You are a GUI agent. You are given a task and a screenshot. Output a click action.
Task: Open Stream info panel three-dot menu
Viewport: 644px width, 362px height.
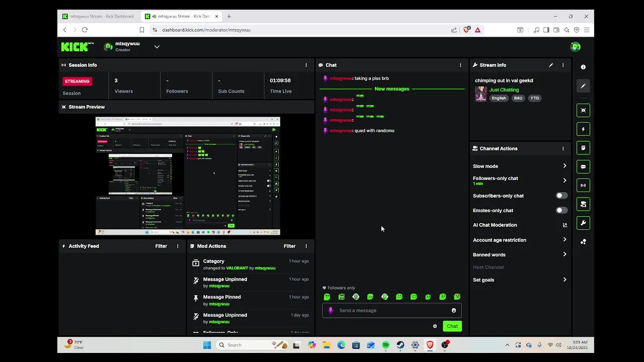[563, 65]
